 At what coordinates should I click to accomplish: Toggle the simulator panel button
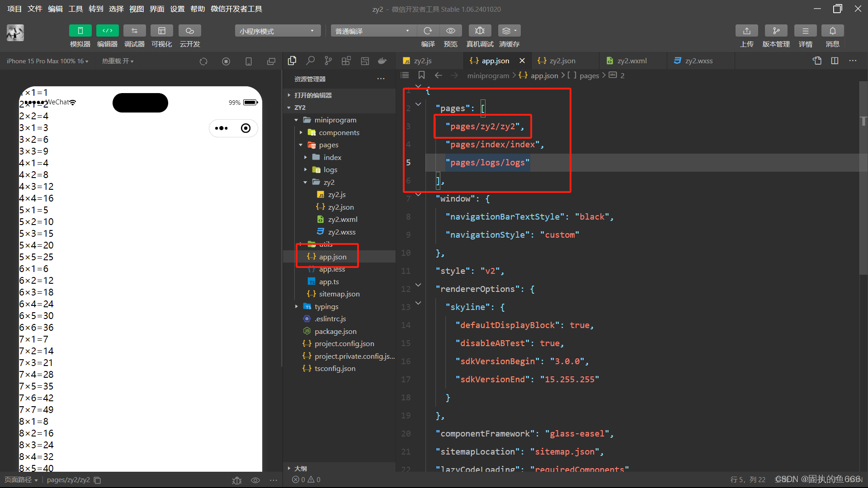pos(80,31)
